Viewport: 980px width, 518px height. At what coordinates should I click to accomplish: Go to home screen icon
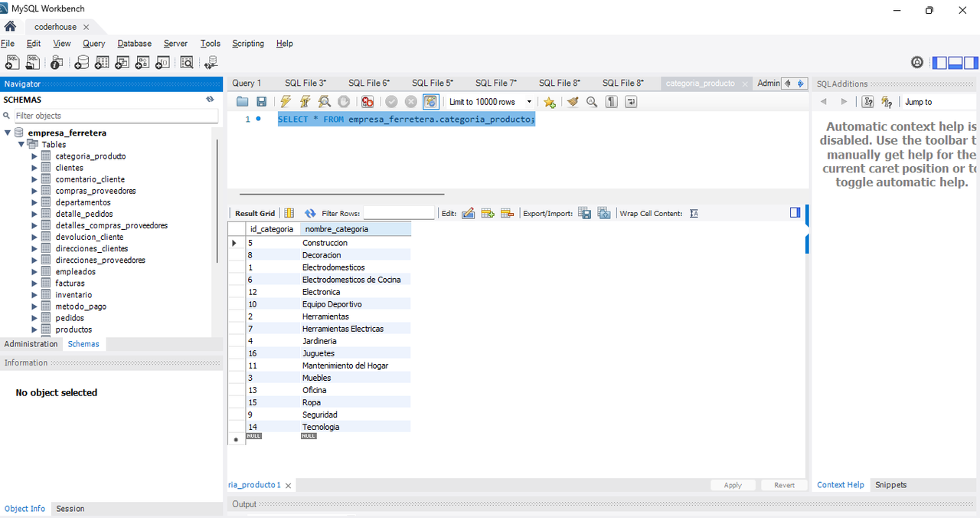pos(10,26)
